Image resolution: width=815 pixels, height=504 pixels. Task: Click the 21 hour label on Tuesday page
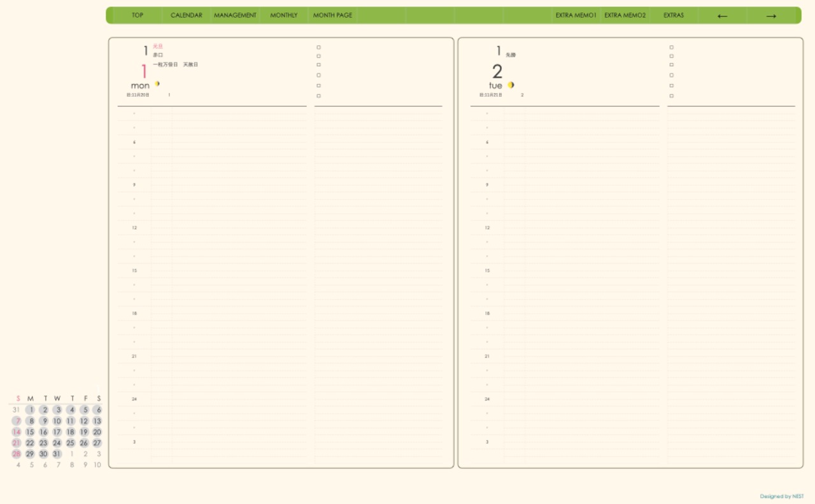point(487,356)
